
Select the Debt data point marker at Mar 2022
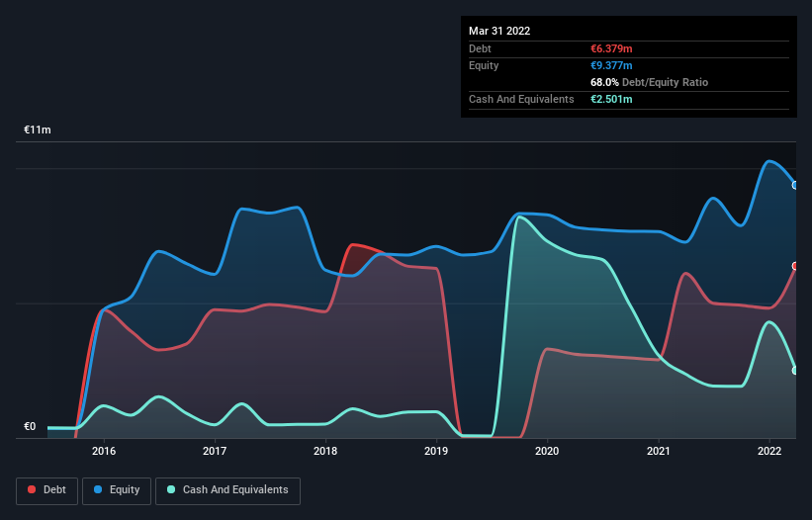click(795, 266)
